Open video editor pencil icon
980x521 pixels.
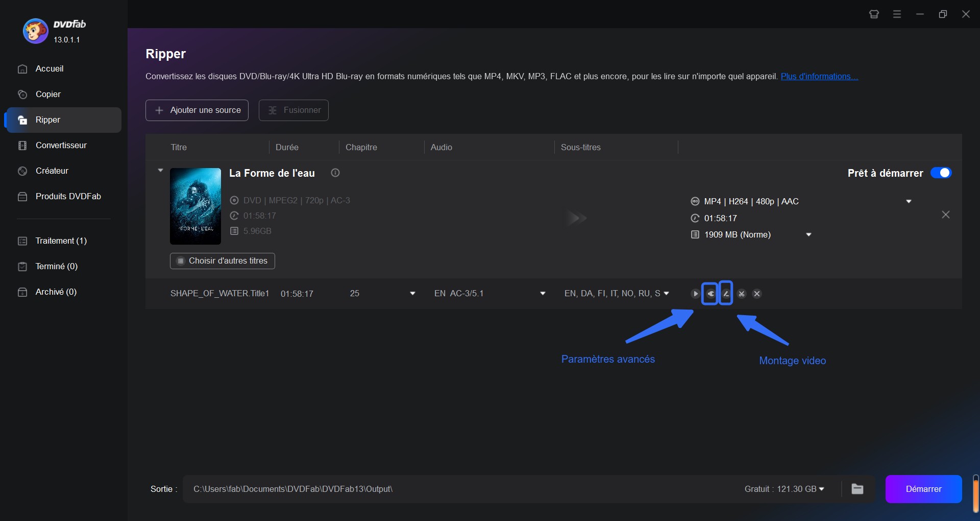pyautogui.click(x=726, y=294)
